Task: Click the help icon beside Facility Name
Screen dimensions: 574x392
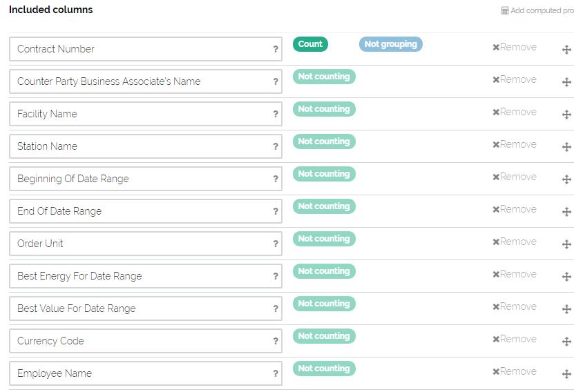Action: coord(276,115)
